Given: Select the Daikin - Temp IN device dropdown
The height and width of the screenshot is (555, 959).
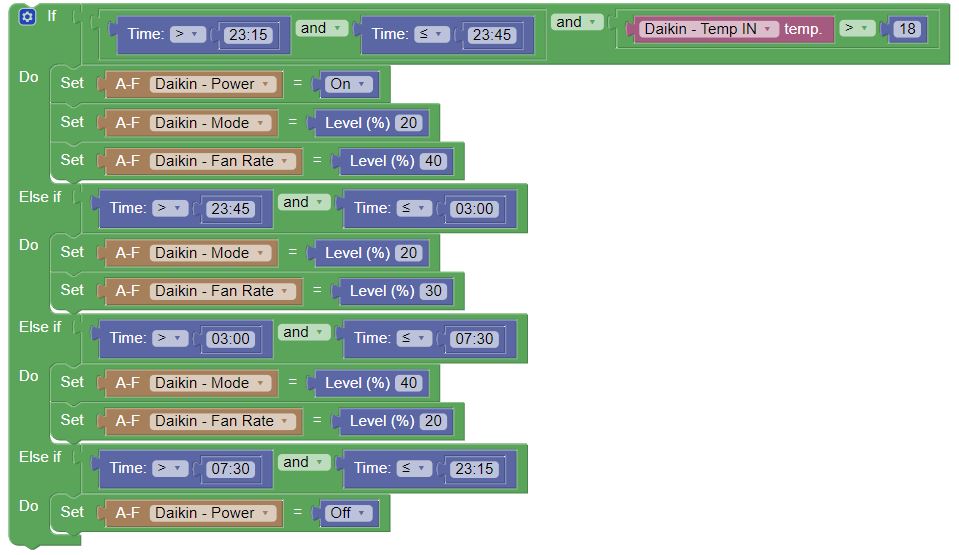Looking at the screenshot, I should [x=708, y=29].
